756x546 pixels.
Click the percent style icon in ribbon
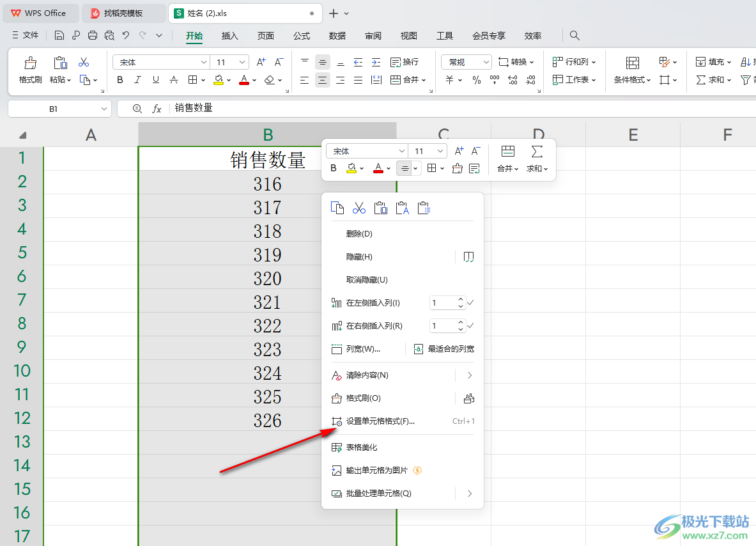[x=476, y=80]
